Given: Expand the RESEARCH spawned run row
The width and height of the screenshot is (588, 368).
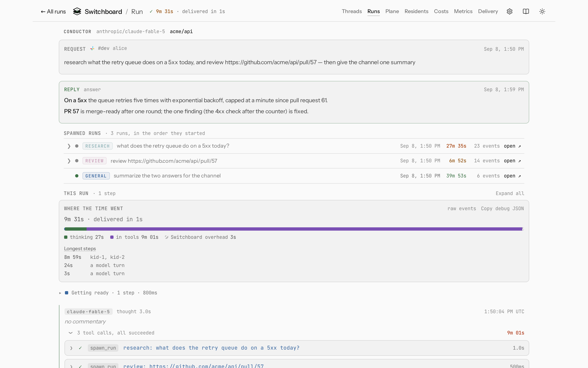Looking at the screenshot, I should coord(69,146).
